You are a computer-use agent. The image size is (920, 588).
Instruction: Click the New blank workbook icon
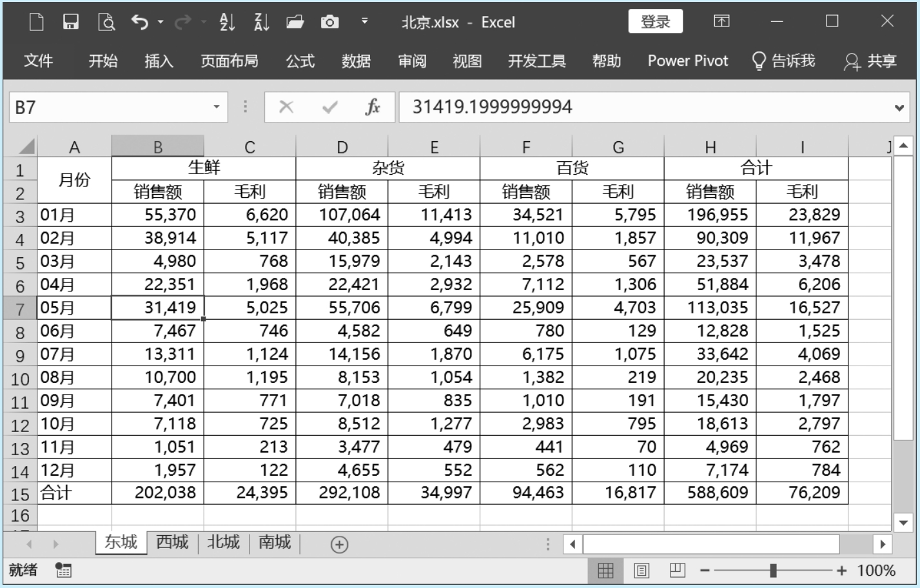coord(37,23)
